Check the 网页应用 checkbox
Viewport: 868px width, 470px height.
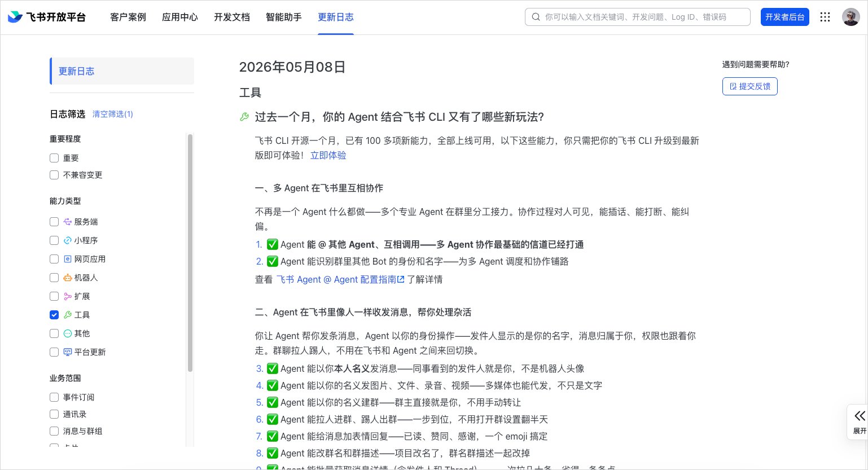click(54, 259)
